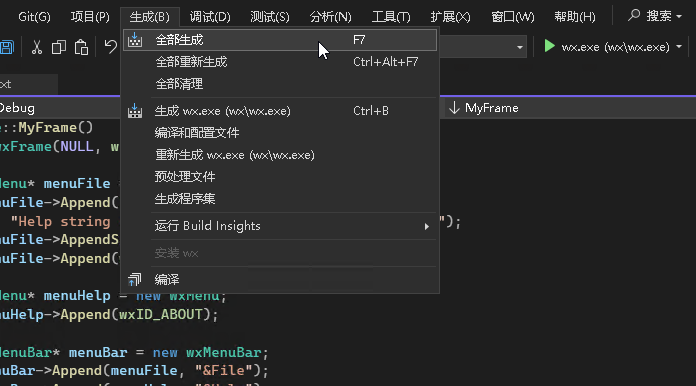Click the ::MyFrame() code text
Viewport: 696px width, 386px height.
(x=47, y=128)
